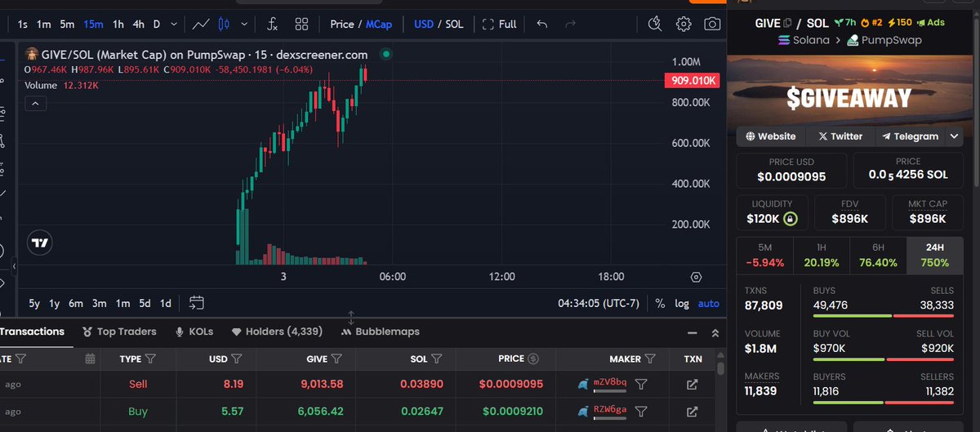Screen dimensions: 980x432
Task: Select the 1h timeframe
Action: [118, 24]
